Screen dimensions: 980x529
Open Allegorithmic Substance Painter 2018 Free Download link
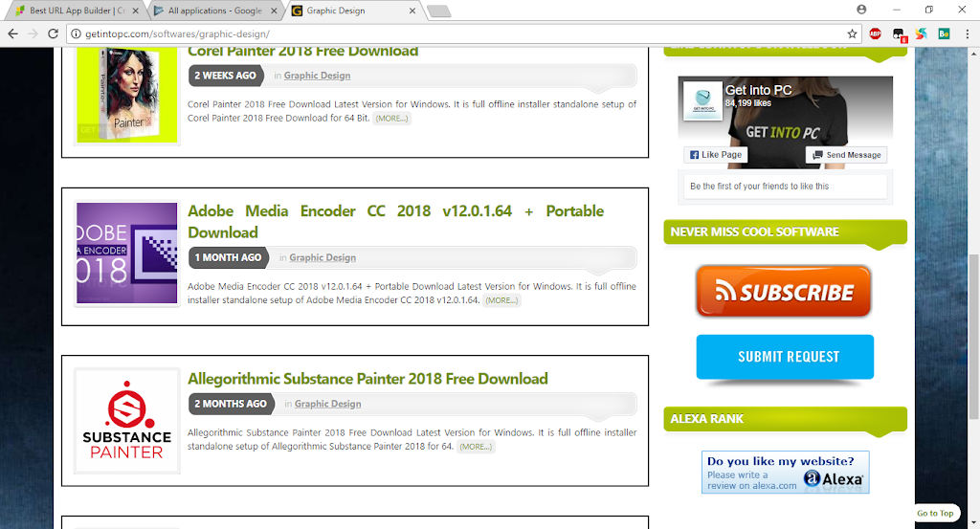coord(367,379)
